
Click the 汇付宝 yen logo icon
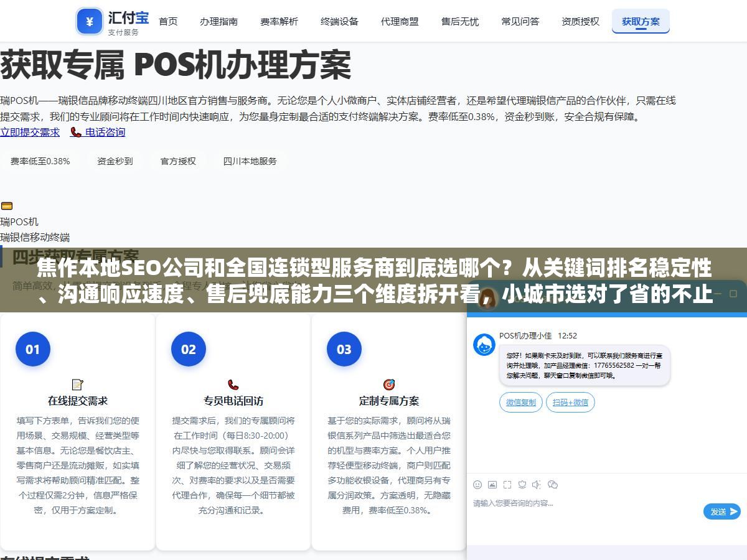click(90, 22)
